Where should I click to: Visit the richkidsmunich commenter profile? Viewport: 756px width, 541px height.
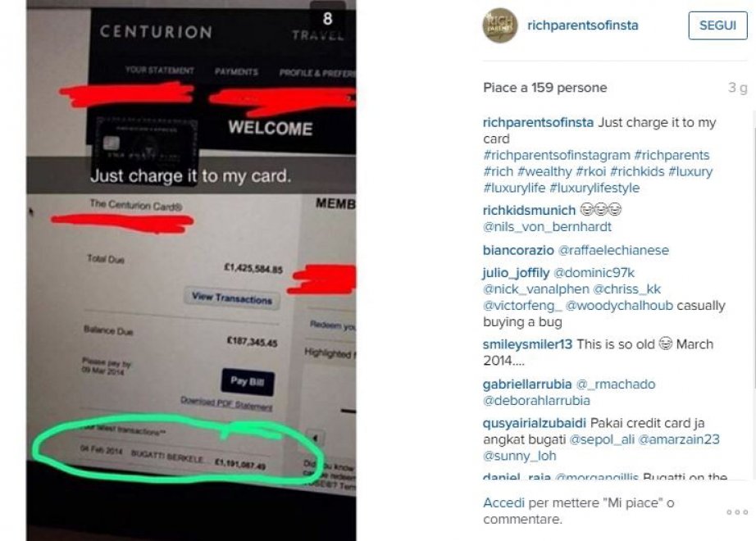pos(529,210)
